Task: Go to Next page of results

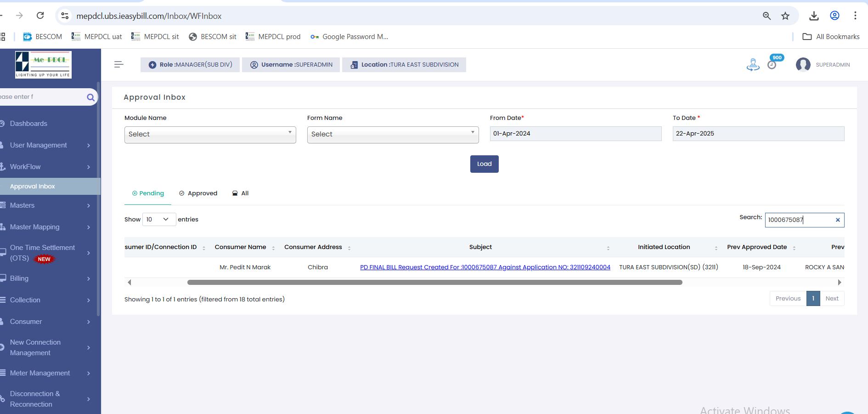Action: (x=832, y=299)
